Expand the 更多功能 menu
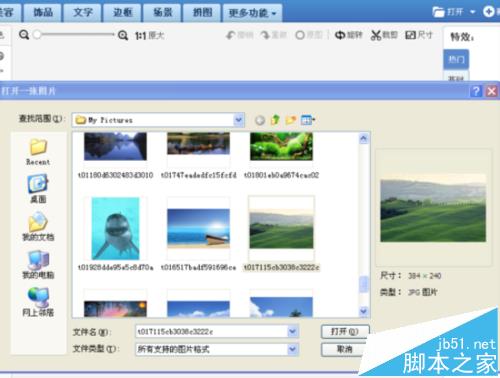 (252, 13)
